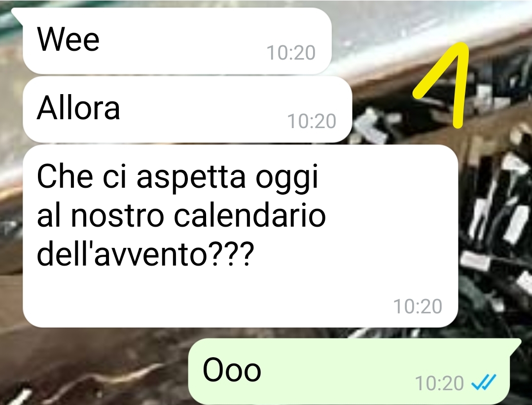Click the word 'Wee'

point(68,38)
